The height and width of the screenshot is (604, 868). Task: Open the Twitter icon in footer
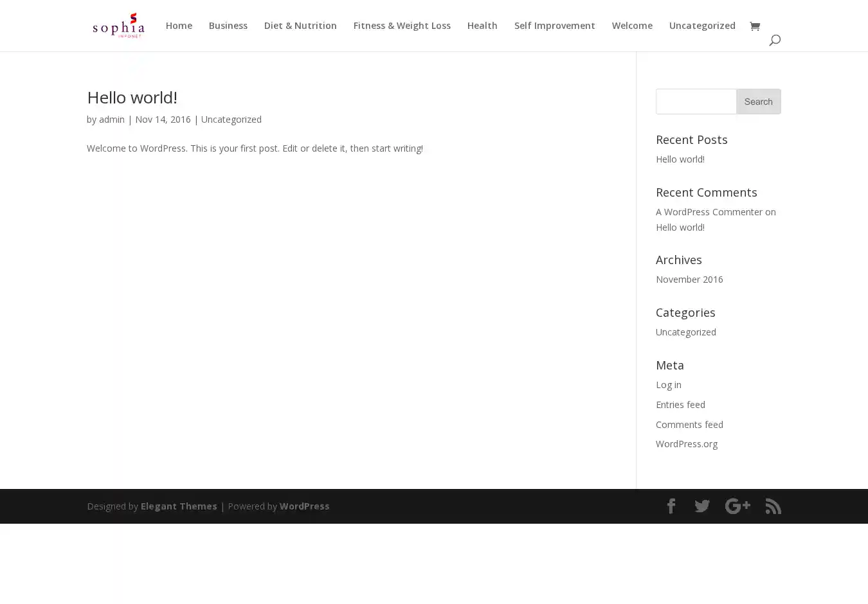pyautogui.click(x=702, y=506)
